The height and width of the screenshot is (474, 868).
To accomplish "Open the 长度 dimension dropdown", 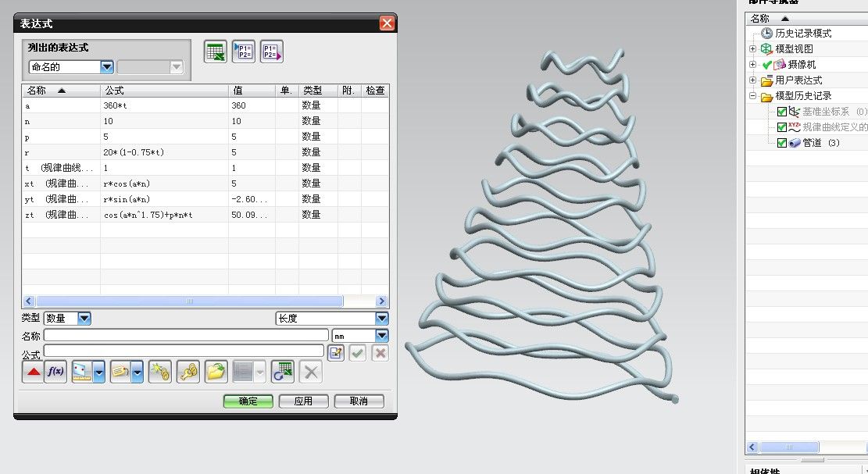I will pyautogui.click(x=381, y=319).
